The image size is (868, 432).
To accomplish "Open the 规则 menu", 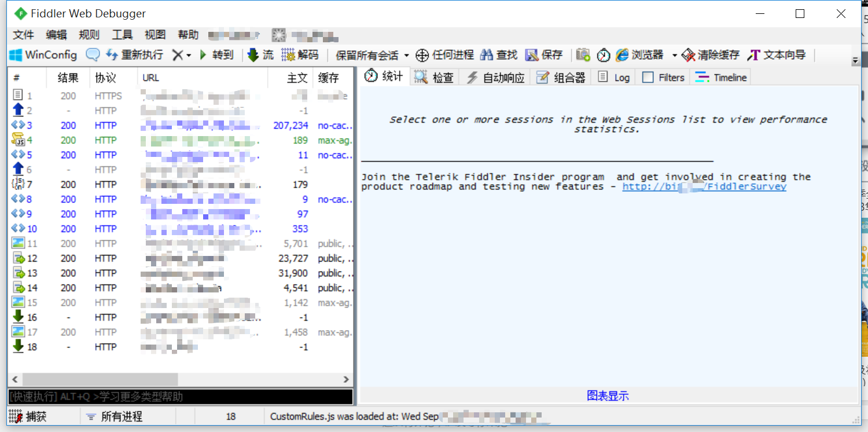I will (x=89, y=35).
